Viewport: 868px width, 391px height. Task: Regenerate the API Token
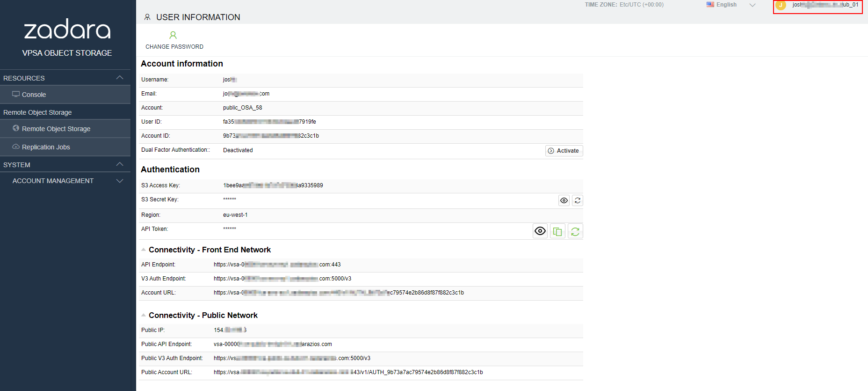575,231
